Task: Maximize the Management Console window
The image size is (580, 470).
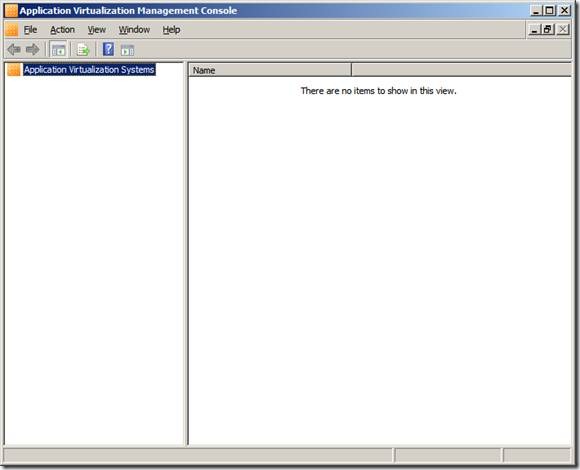Action: pyautogui.click(x=549, y=11)
